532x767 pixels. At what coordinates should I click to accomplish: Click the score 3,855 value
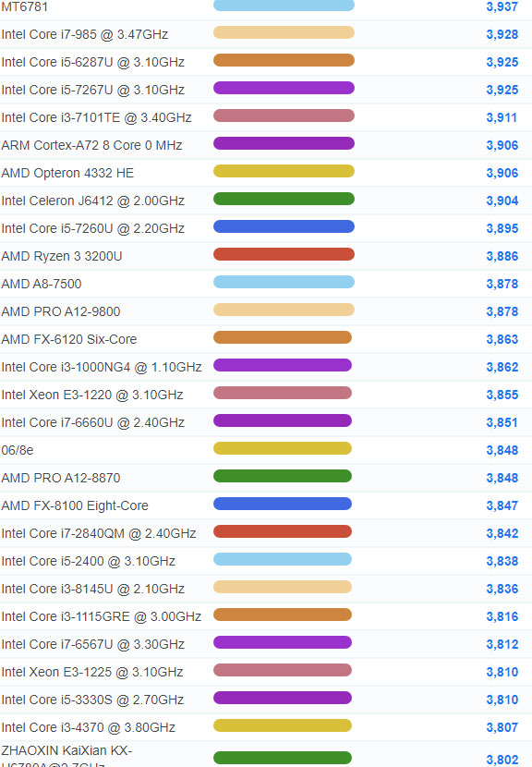tap(502, 396)
